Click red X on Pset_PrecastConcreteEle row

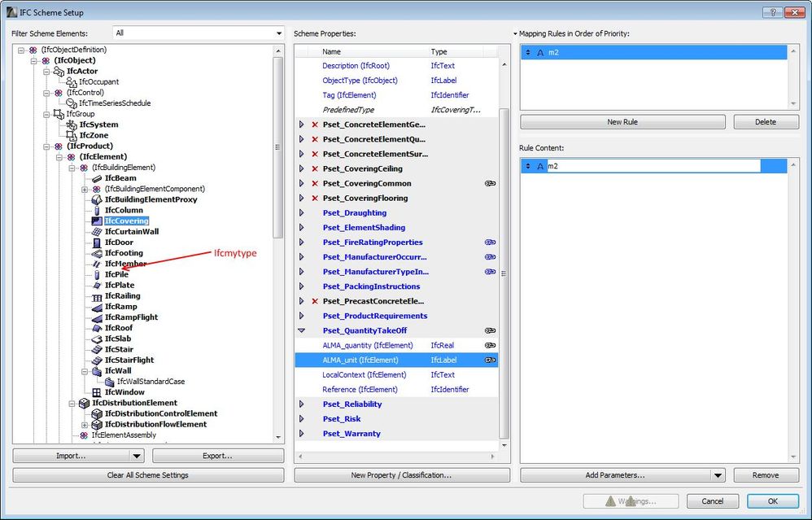pyautogui.click(x=314, y=301)
